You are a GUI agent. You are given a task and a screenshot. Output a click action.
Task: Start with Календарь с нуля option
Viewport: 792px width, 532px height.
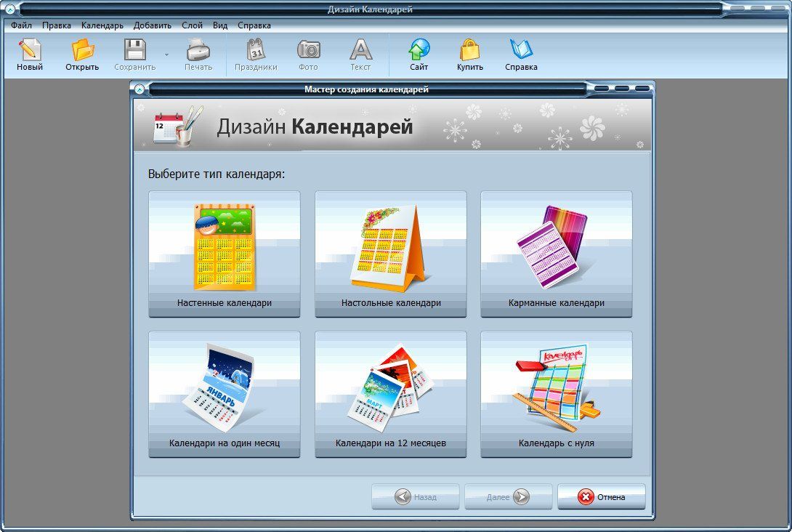[x=557, y=394]
